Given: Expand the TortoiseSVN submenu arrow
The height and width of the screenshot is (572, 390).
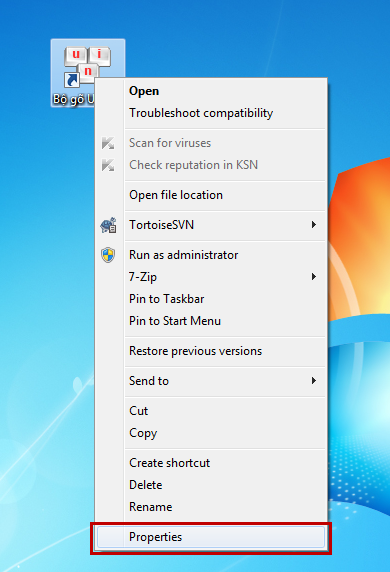Looking at the screenshot, I should tap(313, 225).
